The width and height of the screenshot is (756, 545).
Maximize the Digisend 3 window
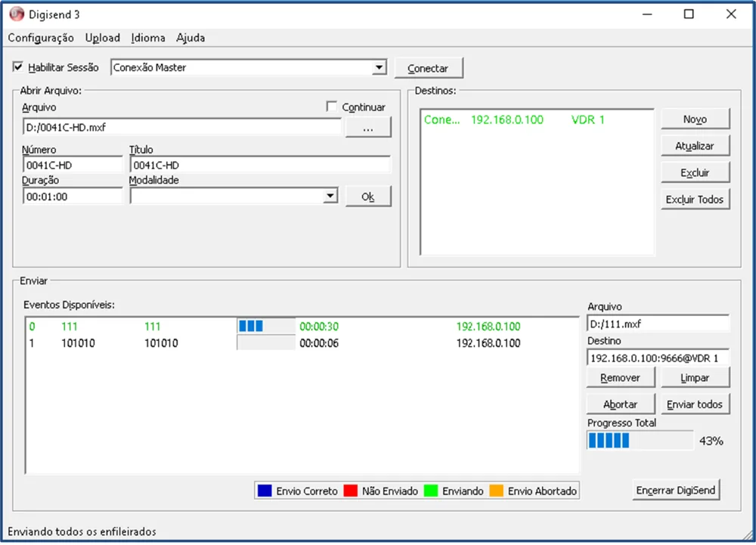click(x=689, y=14)
